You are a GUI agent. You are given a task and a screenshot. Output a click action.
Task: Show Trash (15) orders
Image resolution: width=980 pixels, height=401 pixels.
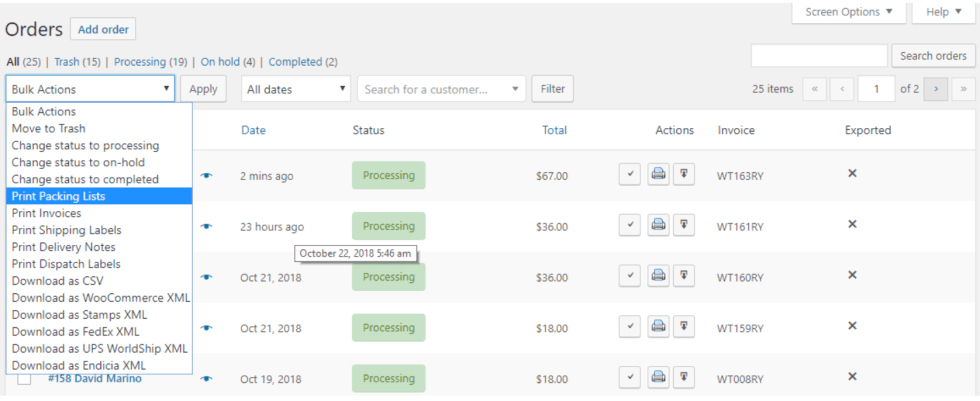click(77, 62)
